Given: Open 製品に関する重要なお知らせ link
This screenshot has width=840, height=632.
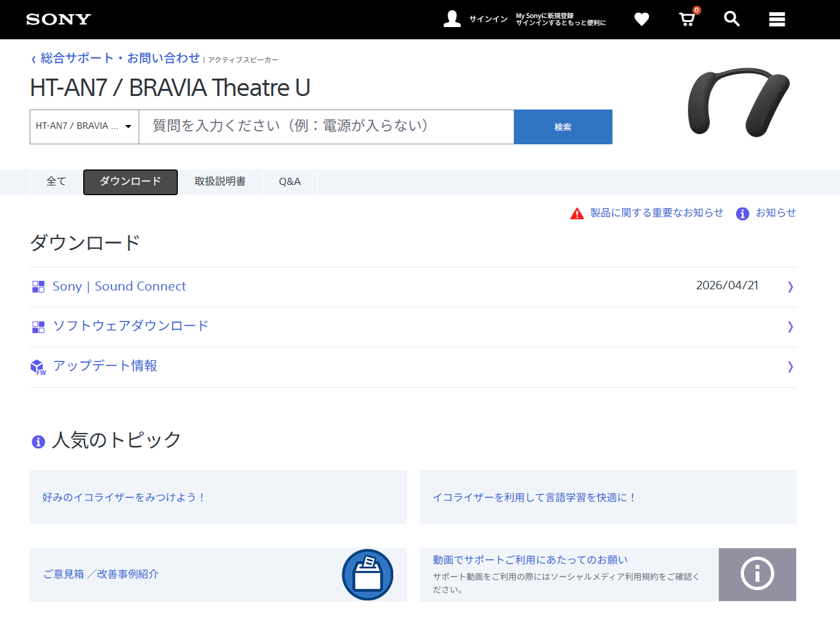Looking at the screenshot, I should point(656,213).
